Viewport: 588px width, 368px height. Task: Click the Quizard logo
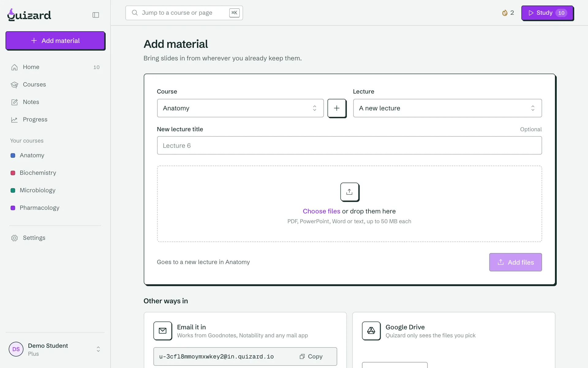coord(29,15)
